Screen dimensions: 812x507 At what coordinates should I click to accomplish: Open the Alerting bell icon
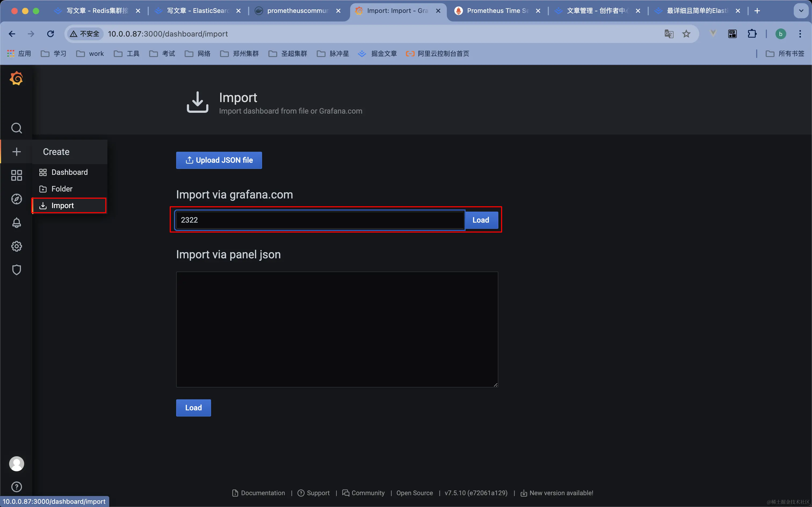pos(16,223)
